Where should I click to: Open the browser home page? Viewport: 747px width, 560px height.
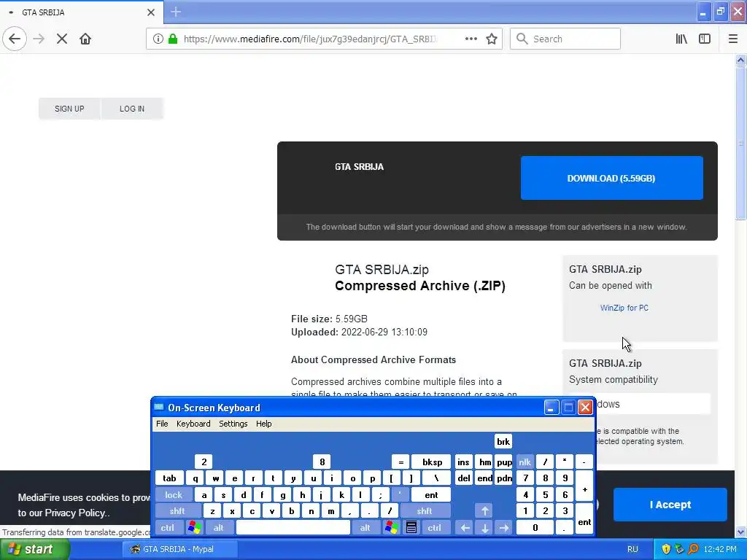coord(85,39)
